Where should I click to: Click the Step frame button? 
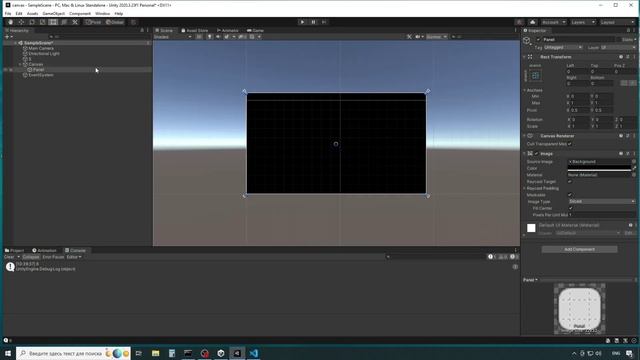[x=324, y=22]
